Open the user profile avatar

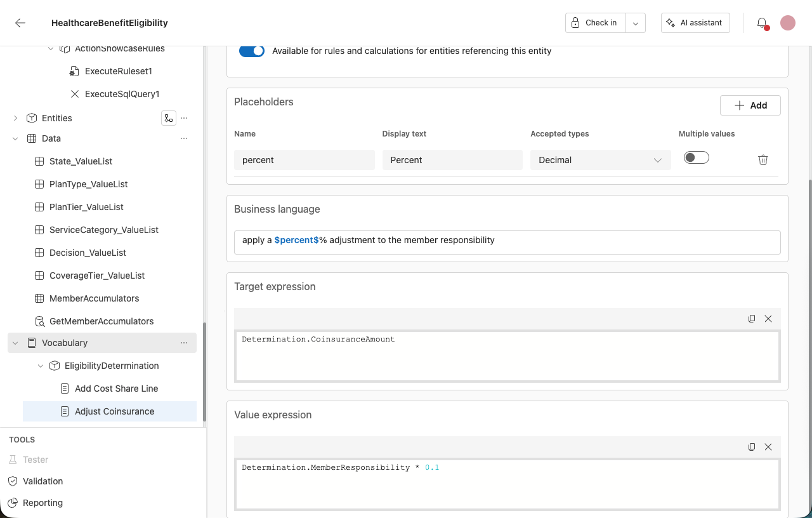pos(788,23)
